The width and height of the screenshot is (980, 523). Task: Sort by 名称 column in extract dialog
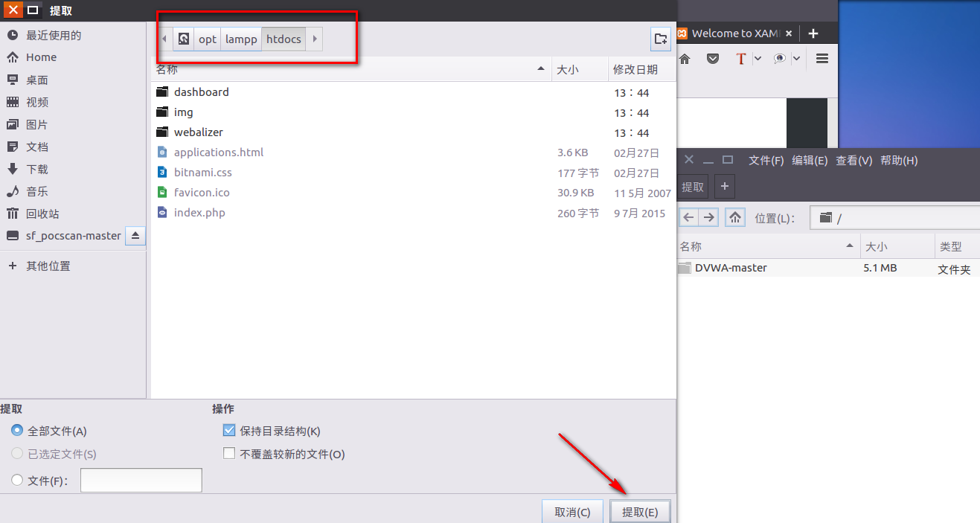coord(351,69)
